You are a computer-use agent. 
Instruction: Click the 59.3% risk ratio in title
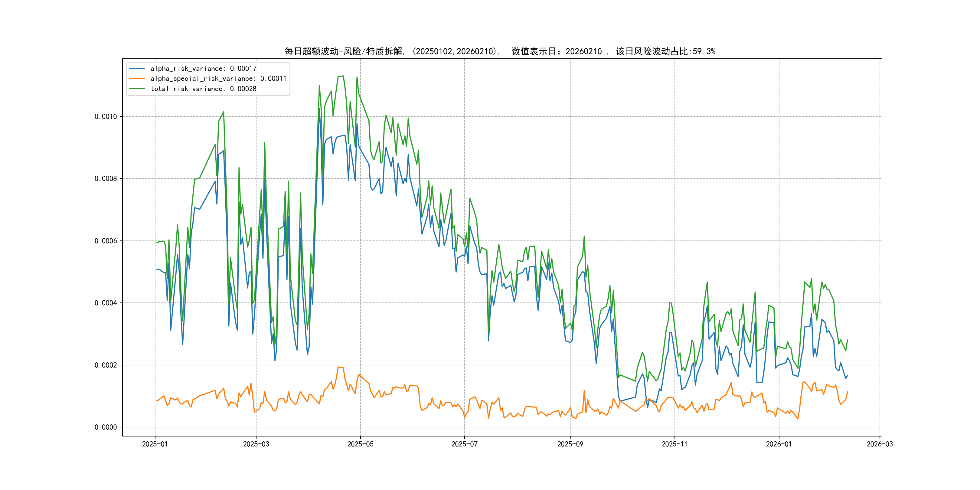click(x=704, y=51)
